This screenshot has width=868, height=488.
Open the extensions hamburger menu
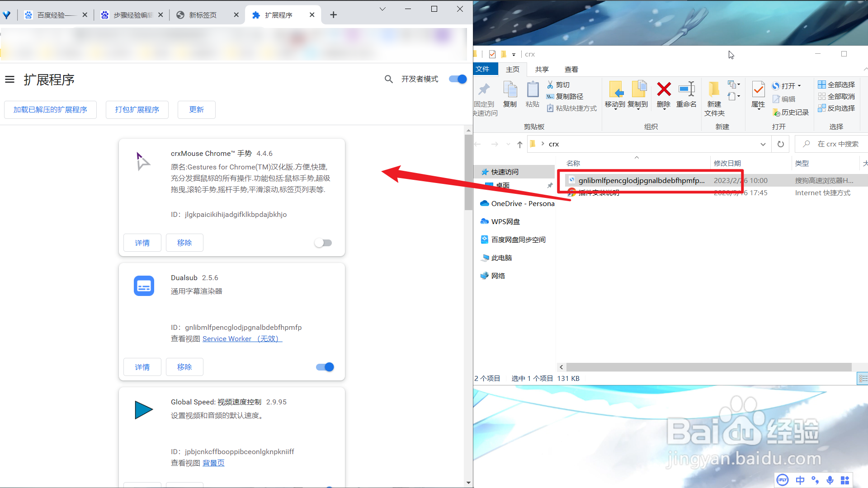coord(10,80)
